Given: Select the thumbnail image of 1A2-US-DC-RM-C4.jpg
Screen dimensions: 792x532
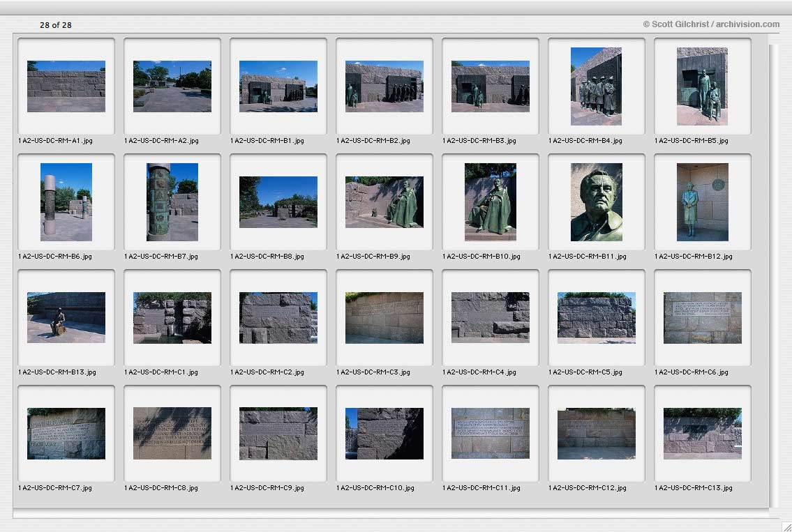Looking at the screenshot, I should point(491,317).
